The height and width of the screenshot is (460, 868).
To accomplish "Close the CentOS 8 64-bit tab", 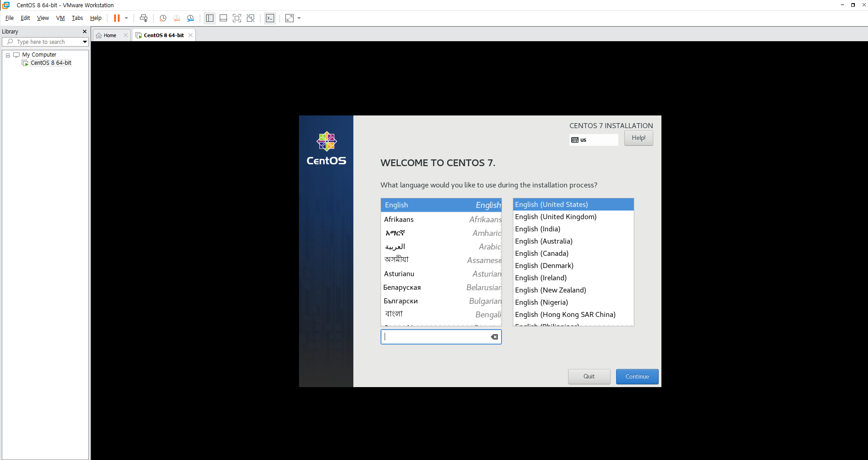I will 190,35.
